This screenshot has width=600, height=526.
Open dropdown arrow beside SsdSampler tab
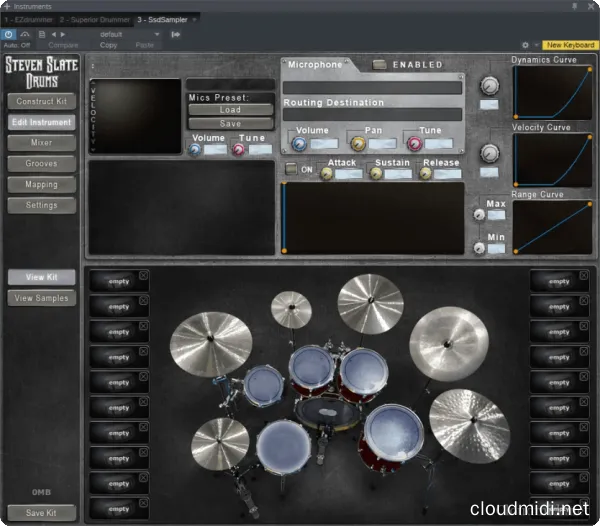pyautogui.click(x=194, y=20)
